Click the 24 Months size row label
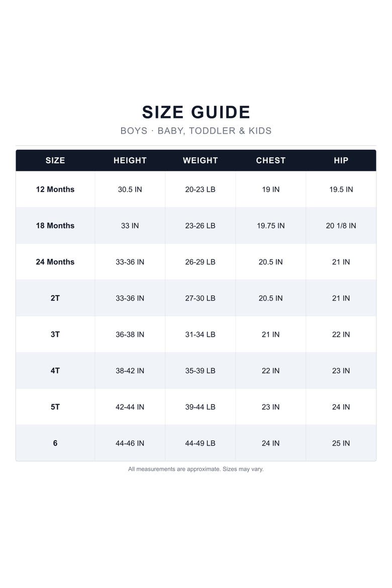The image size is (392, 588). 55,262
